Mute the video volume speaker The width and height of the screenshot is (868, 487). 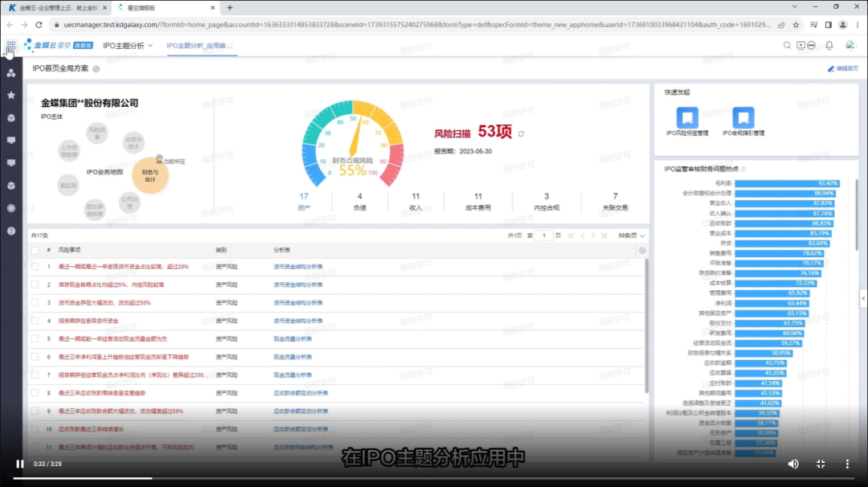coord(793,464)
